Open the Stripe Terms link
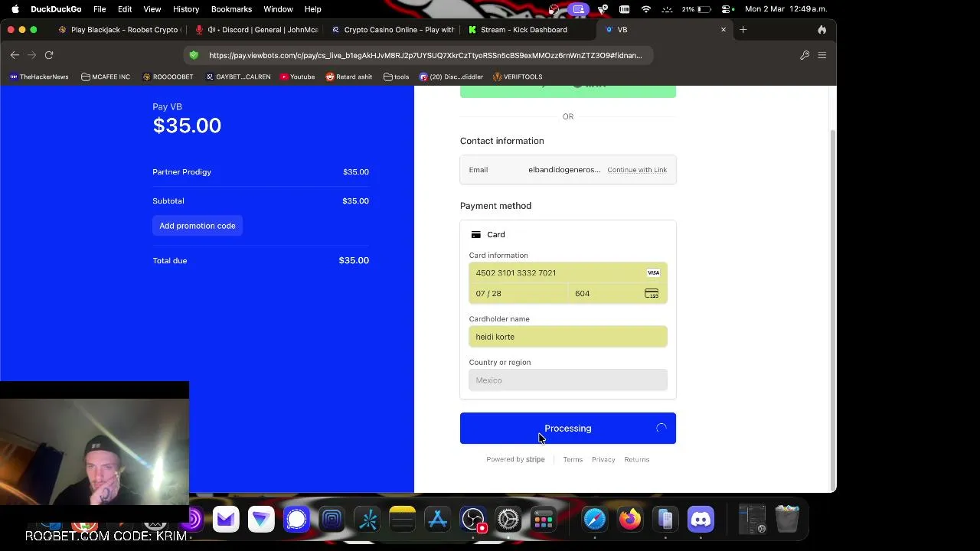 coord(573,460)
